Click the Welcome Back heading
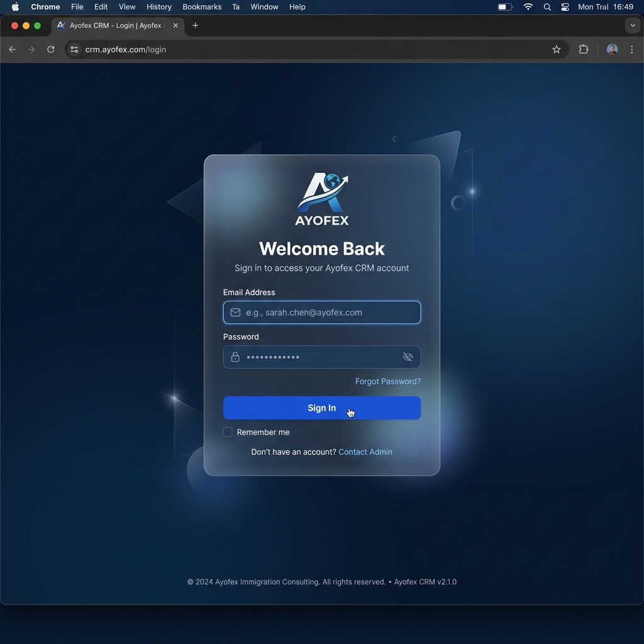This screenshot has width=644, height=644. 322,249
